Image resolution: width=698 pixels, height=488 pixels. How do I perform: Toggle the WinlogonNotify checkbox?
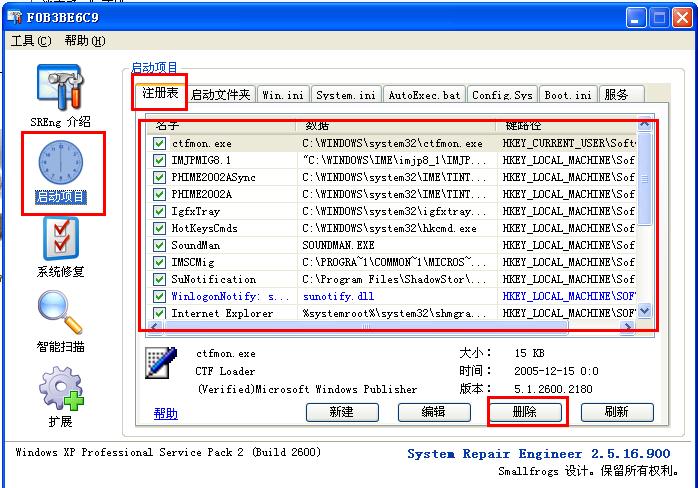159,296
